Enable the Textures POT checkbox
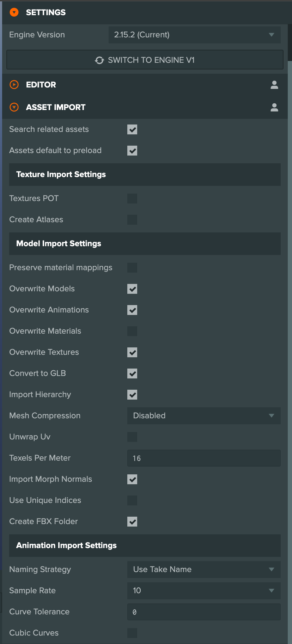Image resolution: width=292 pixels, height=644 pixels. [132, 199]
